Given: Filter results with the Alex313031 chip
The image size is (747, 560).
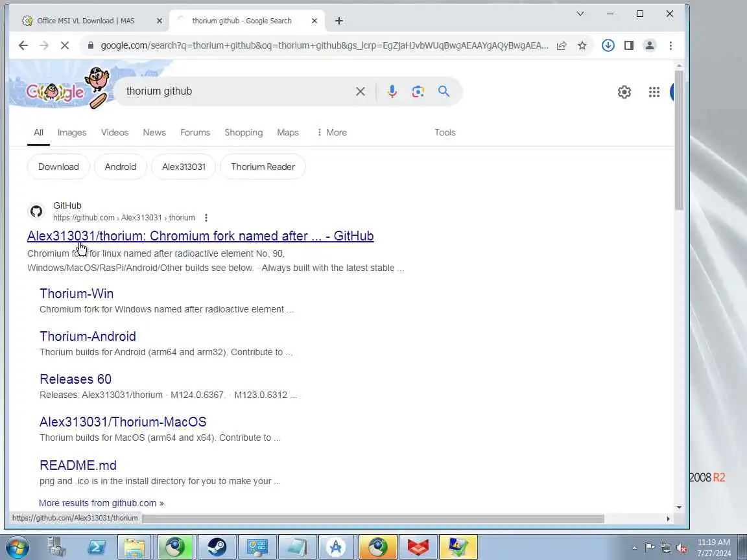Looking at the screenshot, I should click(184, 167).
